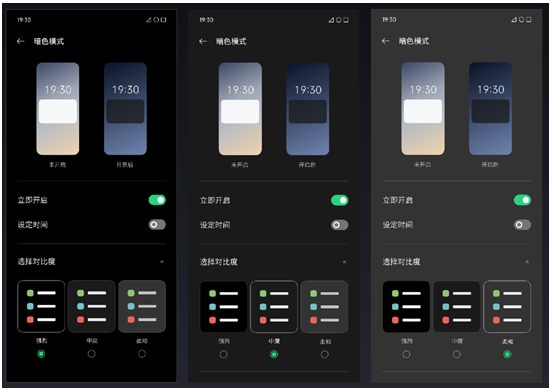551x389 pixels.
Task: Choose the 柔和 radio button on lightest-gray screen
Action: click(x=507, y=354)
